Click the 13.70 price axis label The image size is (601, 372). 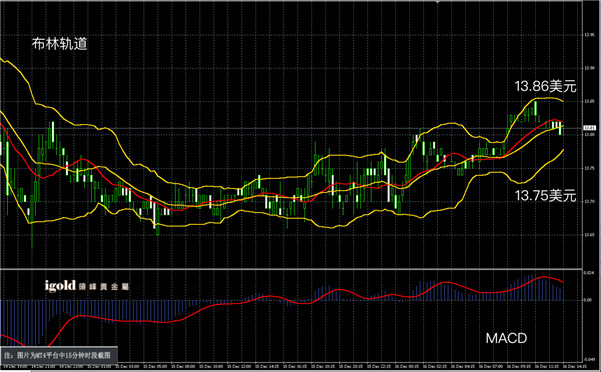point(590,202)
